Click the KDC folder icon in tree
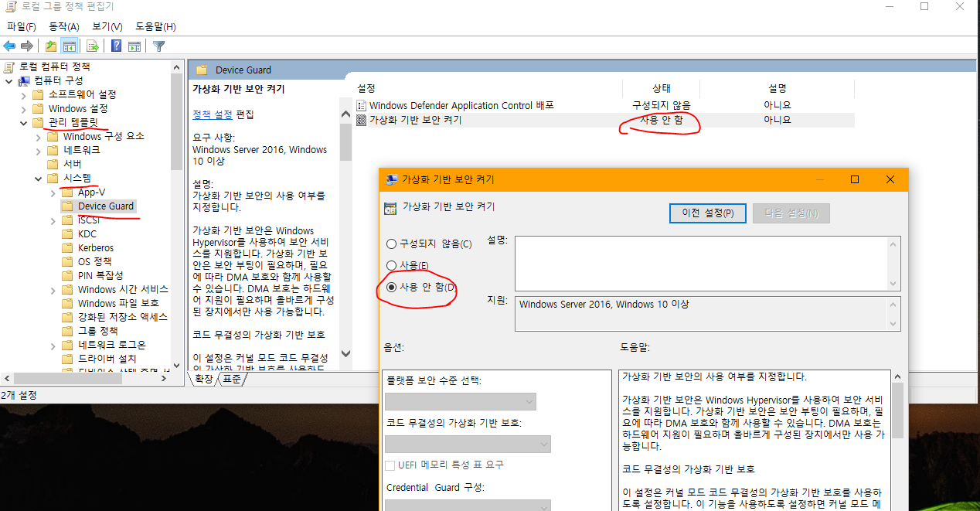 [67, 233]
